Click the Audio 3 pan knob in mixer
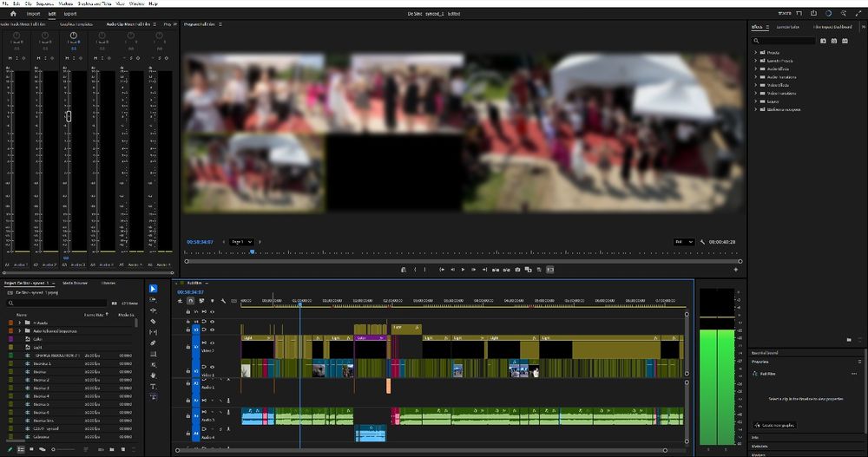The width and height of the screenshot is (868, 457). tap(74, 36)
